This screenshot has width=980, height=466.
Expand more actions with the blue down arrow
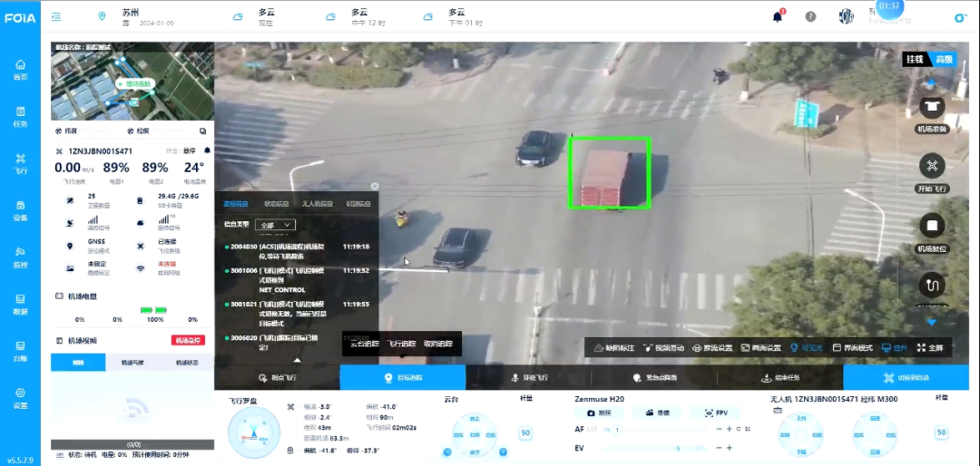(x=931, y=321)
